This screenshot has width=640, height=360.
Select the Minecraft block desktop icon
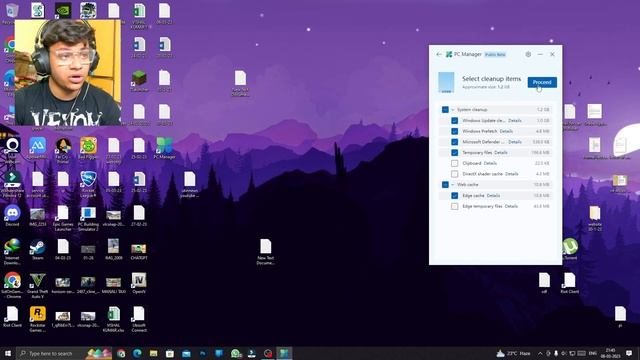(x=139, y=81)
